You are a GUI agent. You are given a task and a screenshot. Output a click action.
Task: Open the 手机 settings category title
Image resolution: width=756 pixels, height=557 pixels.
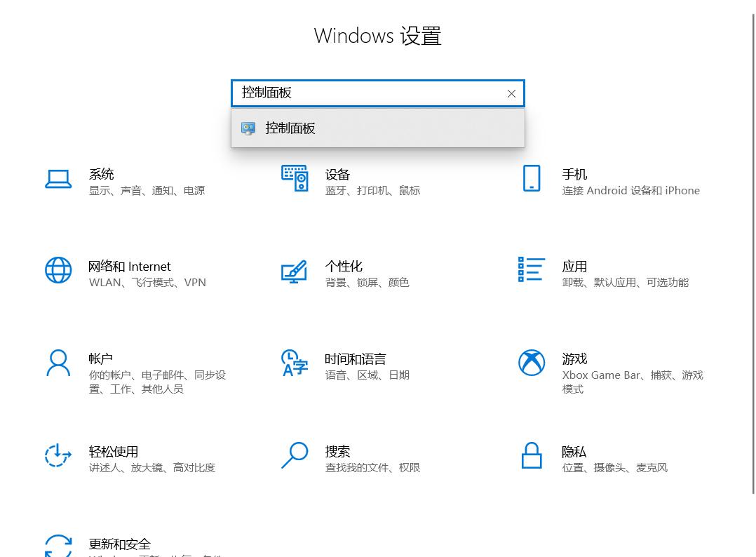click(574, 174)
